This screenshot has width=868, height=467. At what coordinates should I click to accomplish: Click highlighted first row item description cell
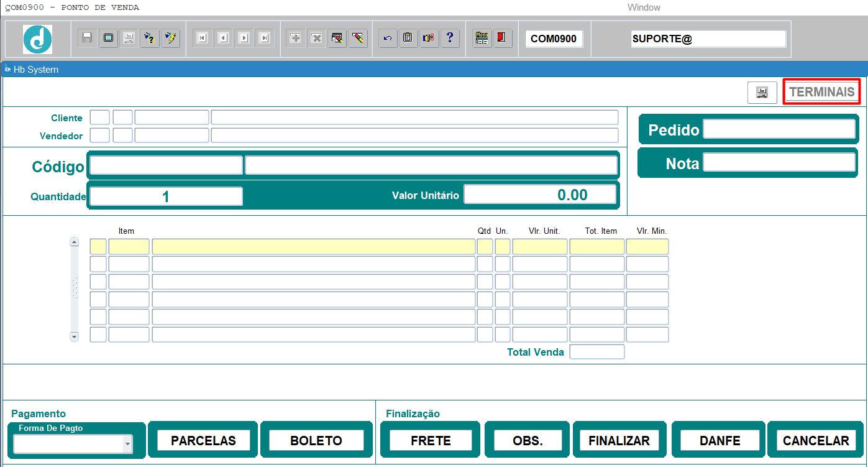coord(314,247)
